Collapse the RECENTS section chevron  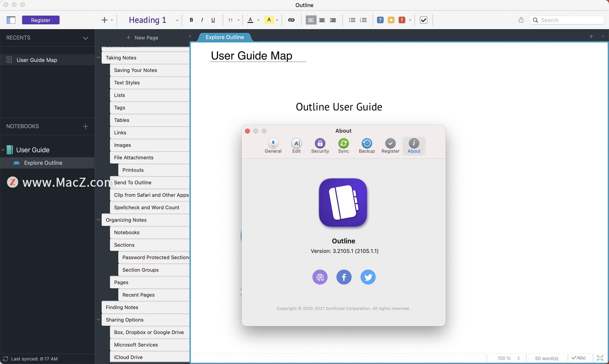coord(85,38)
